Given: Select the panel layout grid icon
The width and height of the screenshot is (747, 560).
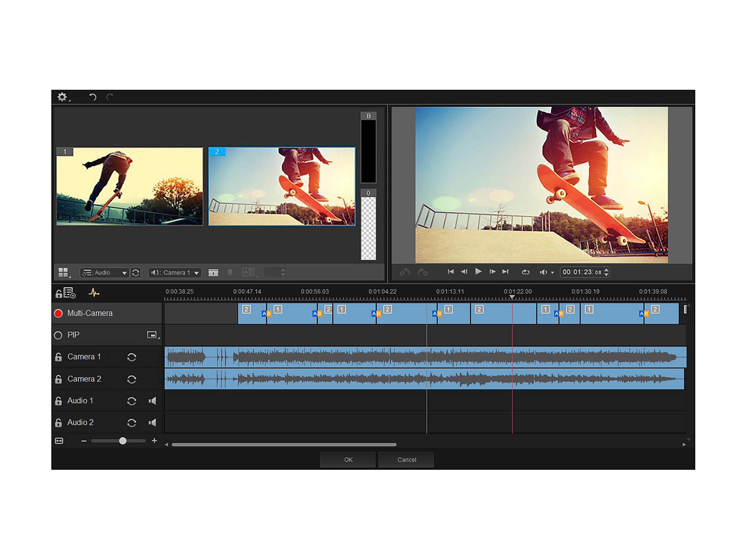Looking at the screenshot, I should (x=63, y=272).
